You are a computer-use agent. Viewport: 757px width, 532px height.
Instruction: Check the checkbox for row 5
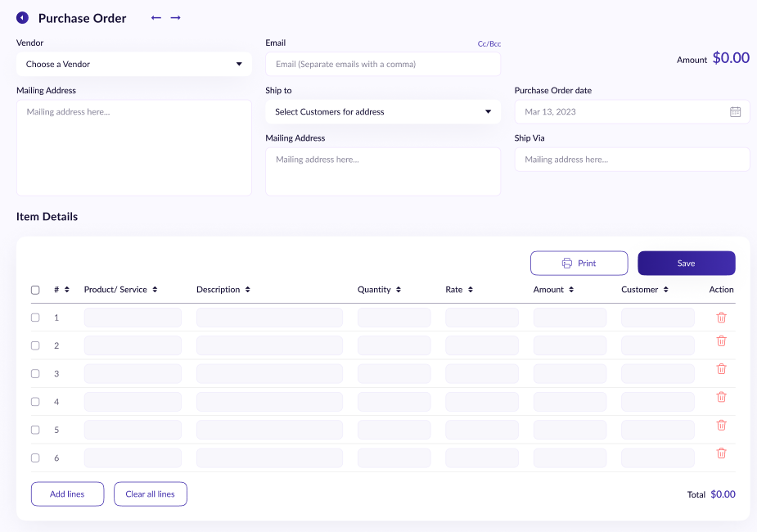click(35, 430)
